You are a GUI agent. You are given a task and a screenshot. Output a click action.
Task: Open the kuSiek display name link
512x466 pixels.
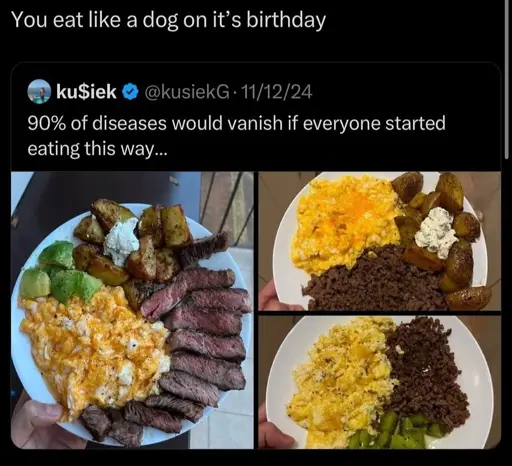pos(86,92)
